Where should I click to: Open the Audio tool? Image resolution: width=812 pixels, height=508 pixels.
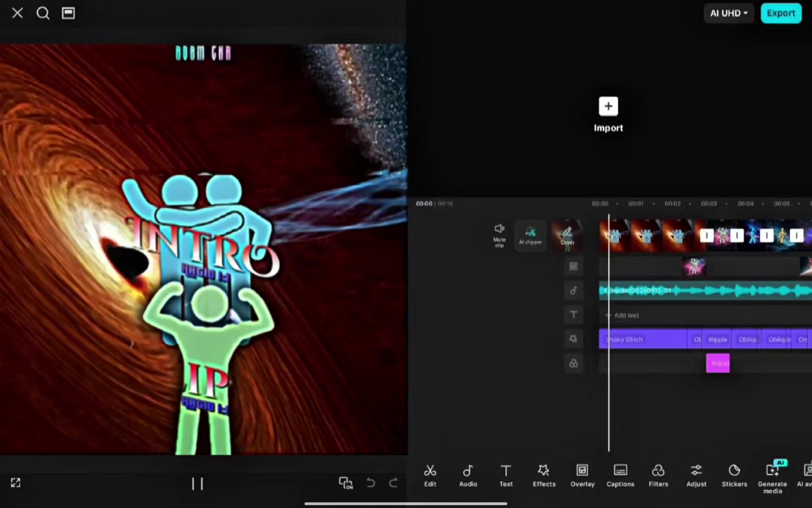click(x=468, y=476)
